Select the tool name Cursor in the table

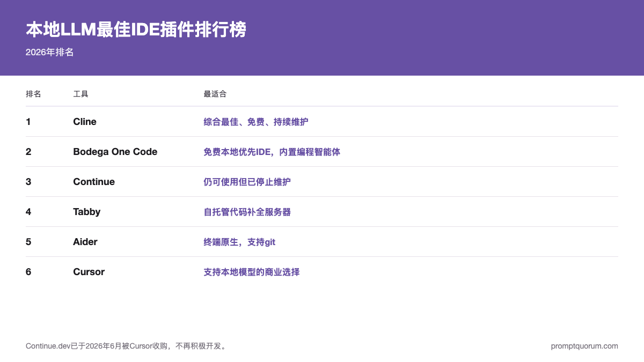[x=89, y=272]
